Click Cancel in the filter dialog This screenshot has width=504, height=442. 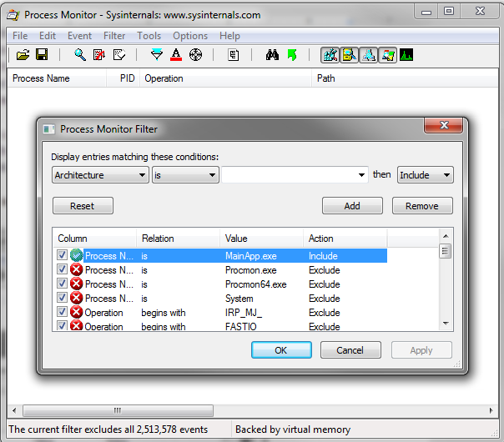[x=350, y=349]
